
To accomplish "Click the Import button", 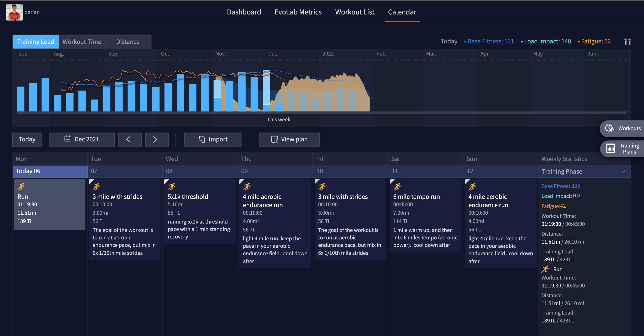I will click(x=213, y=140).
